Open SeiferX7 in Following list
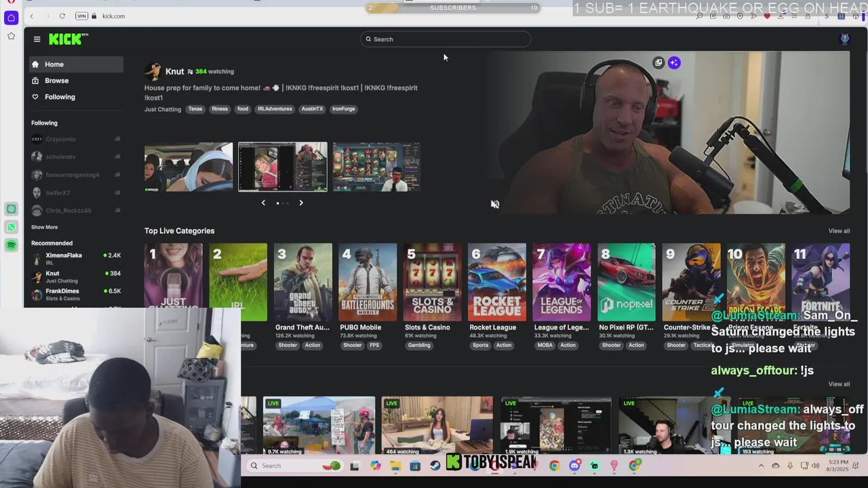868x488 pixels. [x=76, y=192]
